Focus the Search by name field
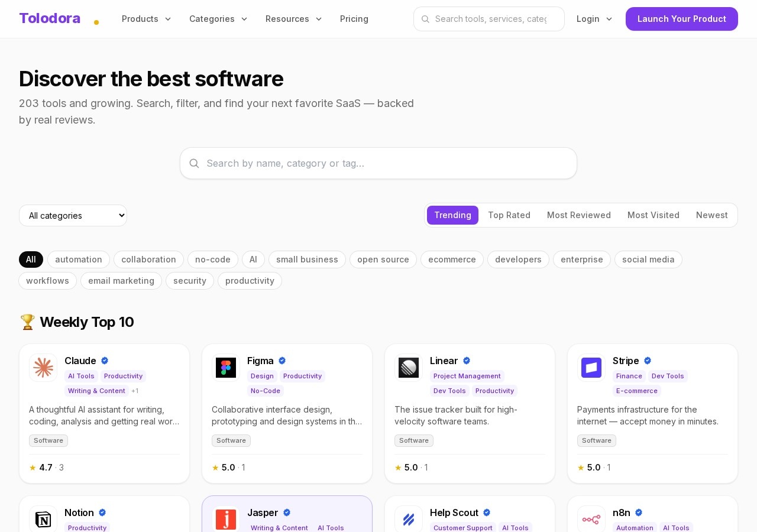 [378, 163]
